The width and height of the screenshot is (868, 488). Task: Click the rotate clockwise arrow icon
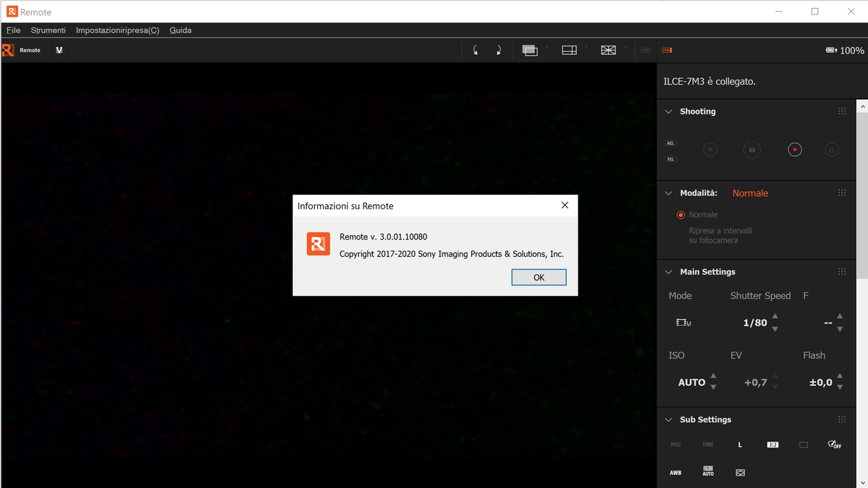tap(498, 50)
